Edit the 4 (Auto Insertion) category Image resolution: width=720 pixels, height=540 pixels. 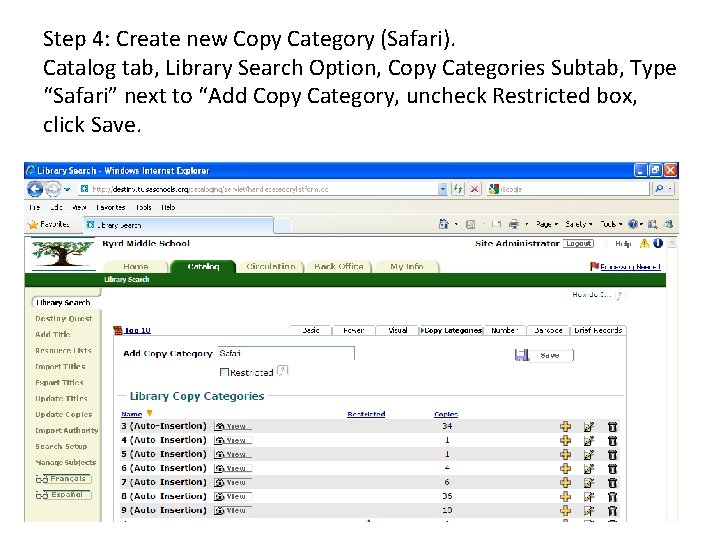[589, 441]
